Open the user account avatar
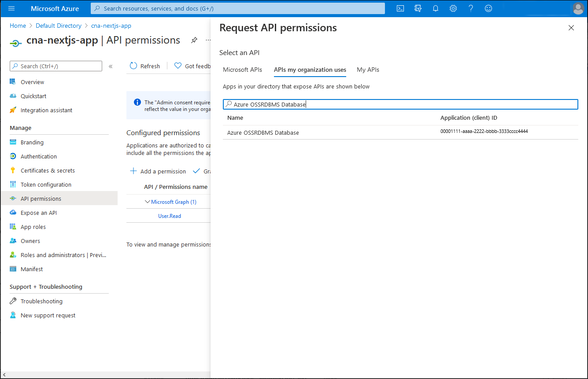The height and width of the screenshot is (379, 588). pos(578,8)
